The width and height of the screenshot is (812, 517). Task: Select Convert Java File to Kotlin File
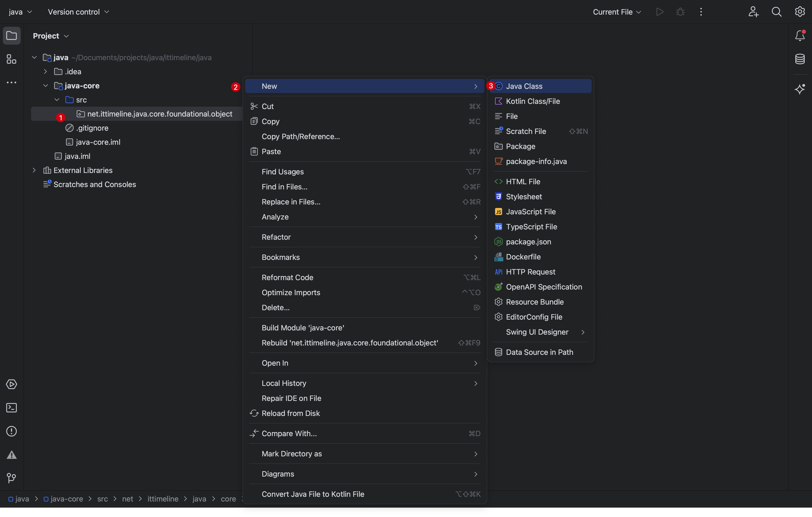(365, 494)
